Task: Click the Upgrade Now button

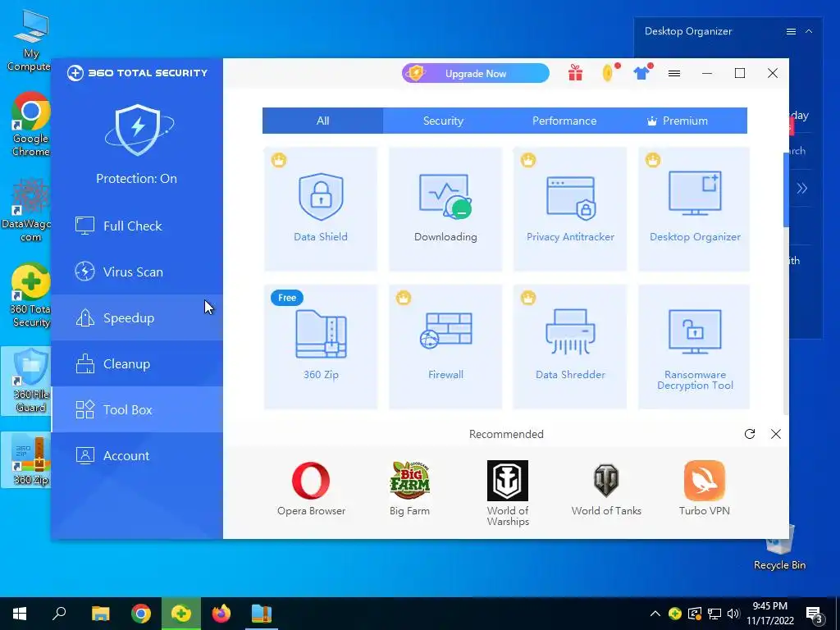Action: click(475, 73)
